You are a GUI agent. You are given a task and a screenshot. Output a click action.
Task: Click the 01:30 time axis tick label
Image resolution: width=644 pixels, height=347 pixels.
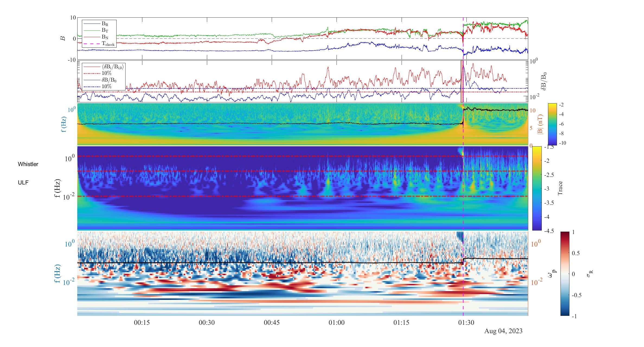[x=466, y=323]
